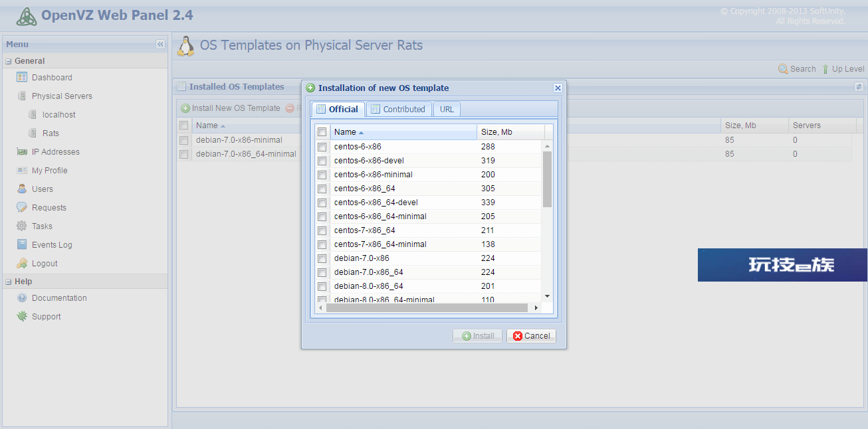Click the template list scroll-down arrow
Viewport: 868px width, 429px height.
click(x=548, y=296)
